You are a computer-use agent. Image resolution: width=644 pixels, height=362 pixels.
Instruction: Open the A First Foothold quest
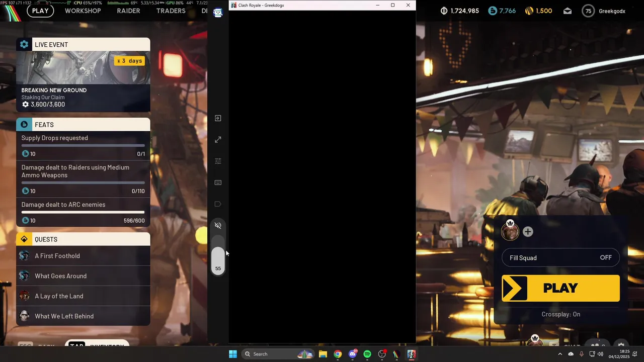(83, 256)
